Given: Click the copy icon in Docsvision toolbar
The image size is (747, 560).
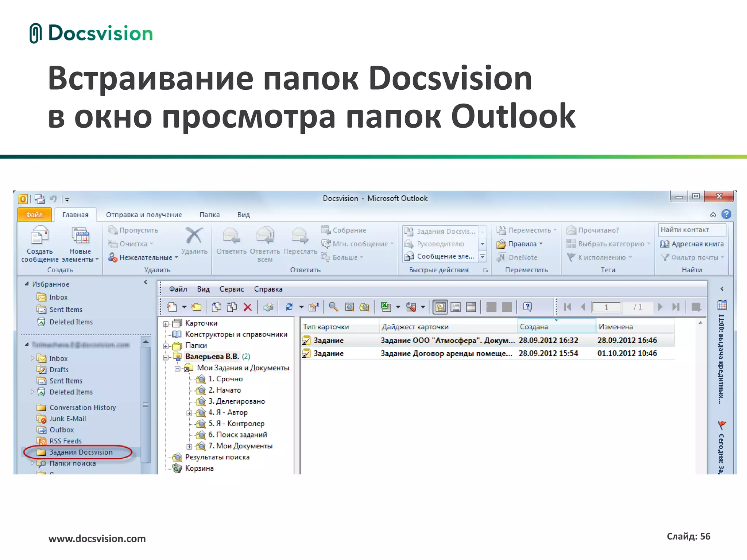Looking at the screenshot, I should point(216,307).
